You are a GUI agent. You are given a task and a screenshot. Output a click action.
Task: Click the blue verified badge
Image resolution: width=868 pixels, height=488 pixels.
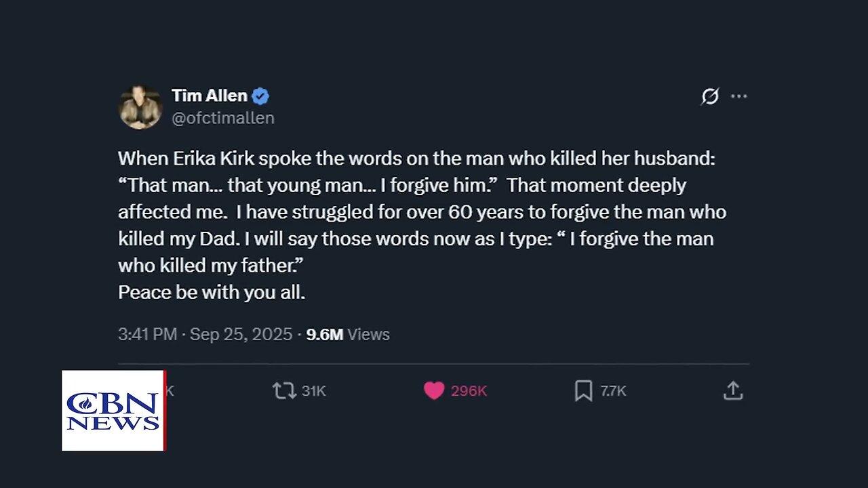(261, 96)
